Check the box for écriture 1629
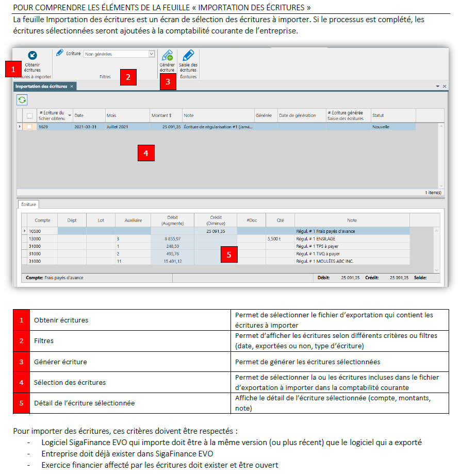Screen dimensions: 461x476 click(x=29, y=127)
